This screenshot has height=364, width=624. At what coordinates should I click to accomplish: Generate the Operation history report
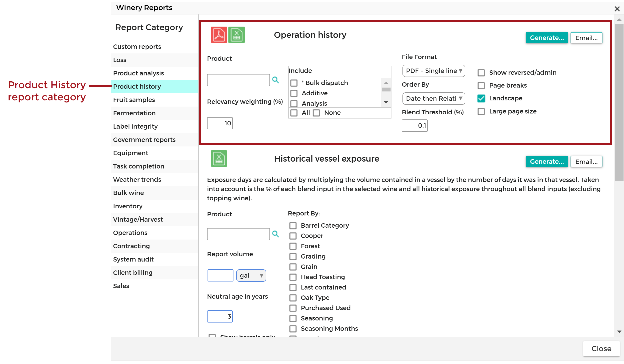point(547,38)
